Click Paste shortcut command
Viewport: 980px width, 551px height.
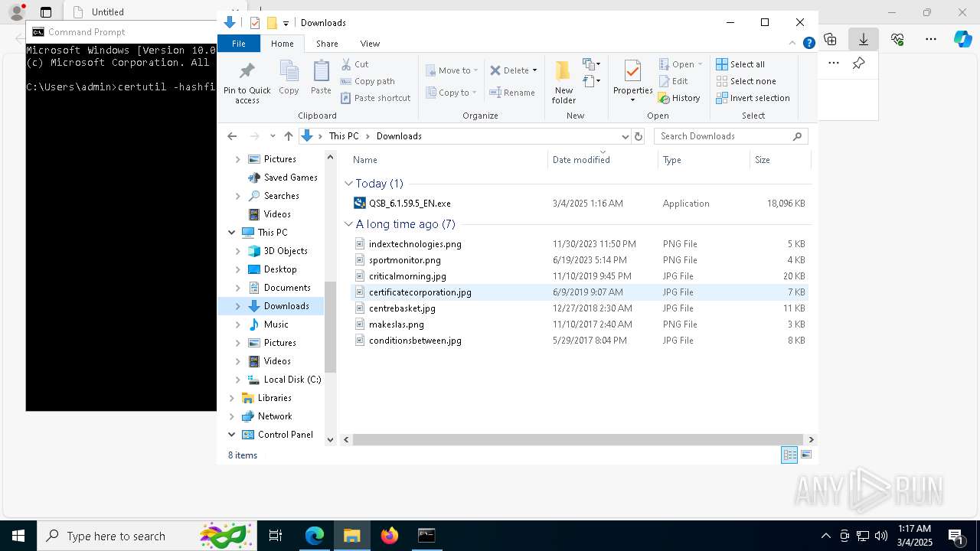[375, 98]
